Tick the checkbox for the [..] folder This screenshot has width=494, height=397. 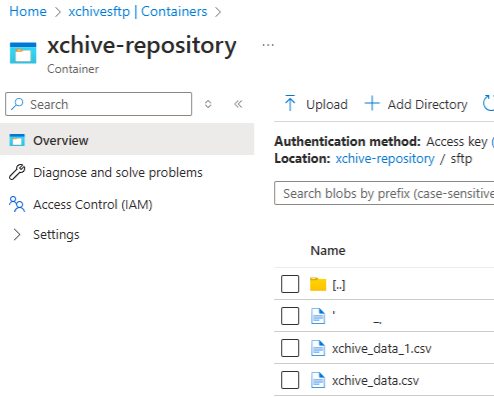click(x=290, y=284)
